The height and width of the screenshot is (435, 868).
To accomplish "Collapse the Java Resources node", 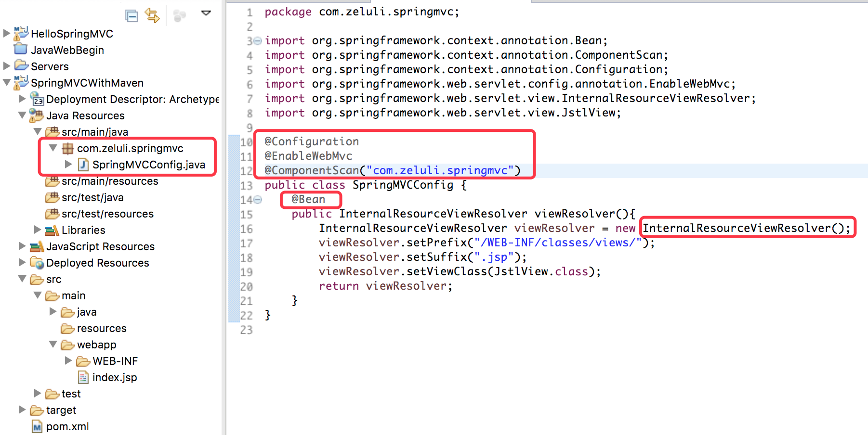I will [x=22, y=115].
